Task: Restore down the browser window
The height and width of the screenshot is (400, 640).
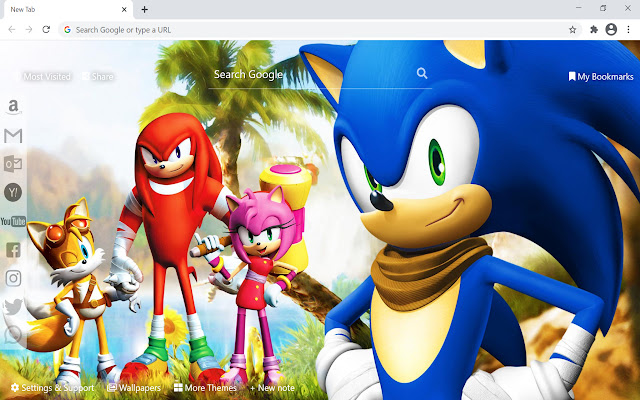Action: [603, 8]
